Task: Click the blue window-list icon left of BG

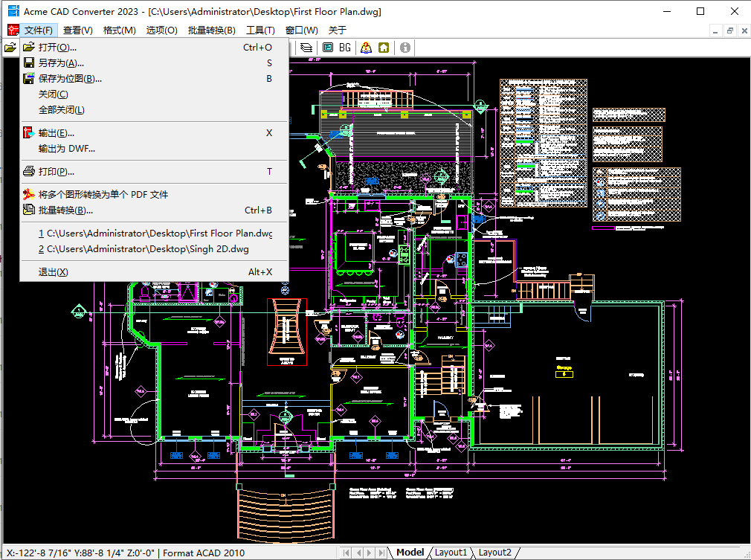Action: click(x=327, y=48)
